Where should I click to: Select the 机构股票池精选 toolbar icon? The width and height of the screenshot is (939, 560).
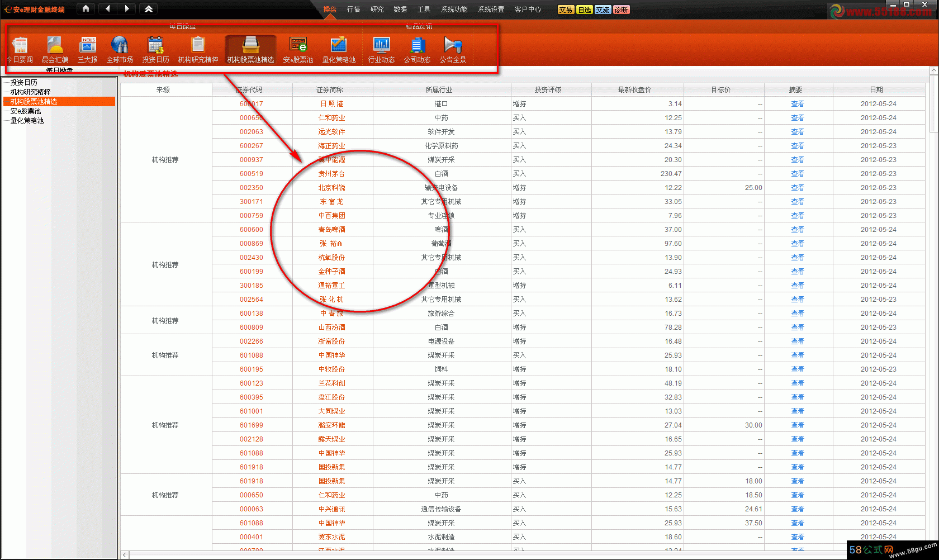[x=250, y=49]
